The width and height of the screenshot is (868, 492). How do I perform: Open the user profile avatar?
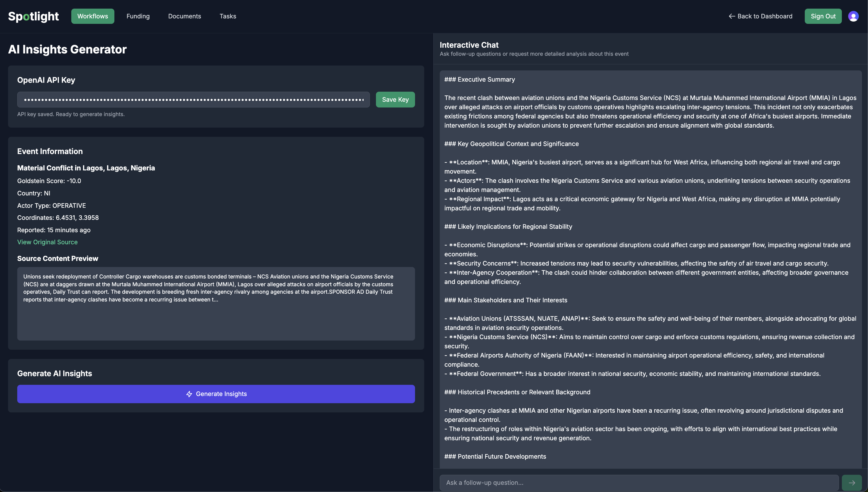853,16
